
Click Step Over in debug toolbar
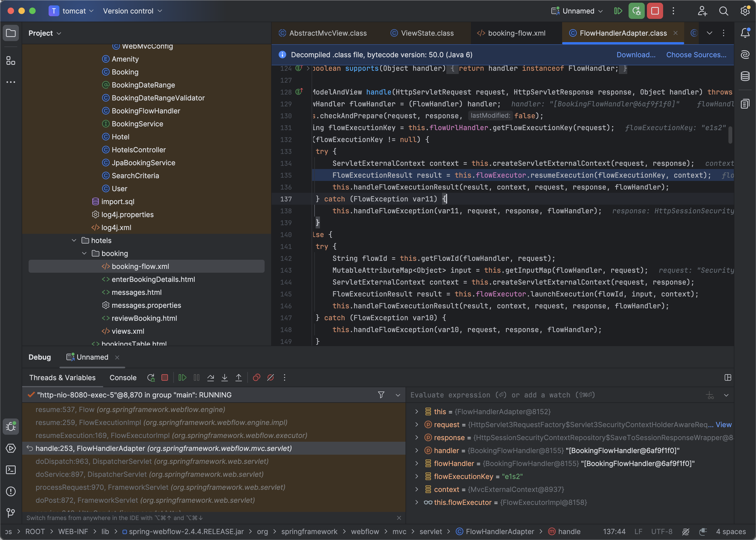pyautogui.click(x=210, y=378)
